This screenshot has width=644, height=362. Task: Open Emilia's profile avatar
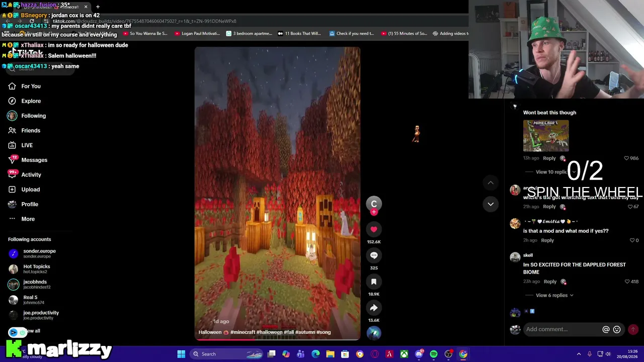pyautogui.click(x=515, y=224)
